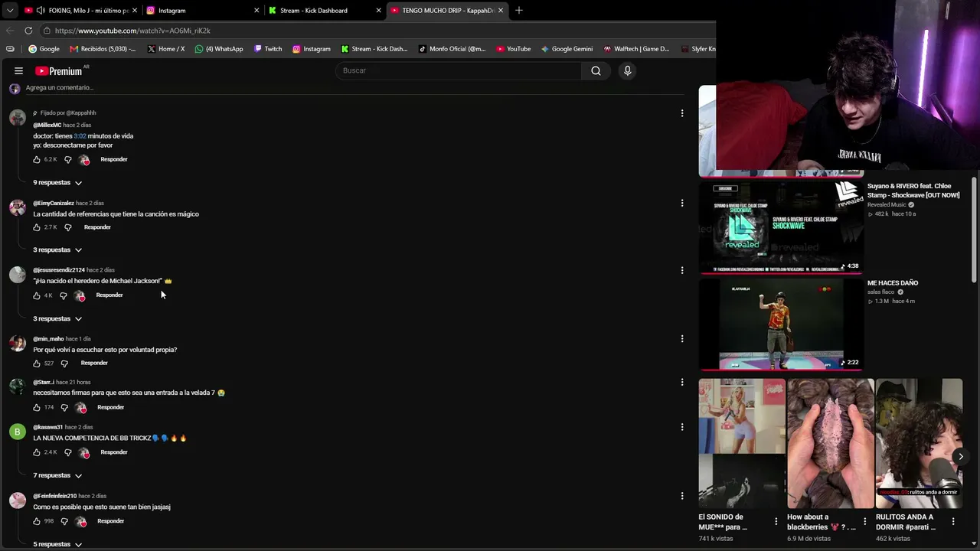Jump to 3:02 timestamp link
Image resolution: width=980 pixels, height=551 pixels.
[80, 136]
